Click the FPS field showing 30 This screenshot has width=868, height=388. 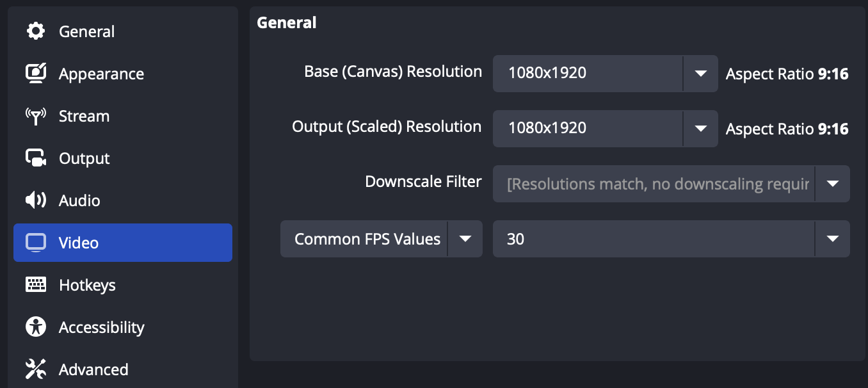654,239
